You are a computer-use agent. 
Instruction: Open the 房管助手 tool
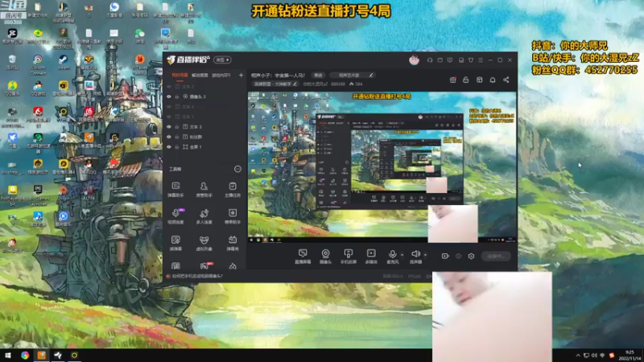tap(204, 190)
